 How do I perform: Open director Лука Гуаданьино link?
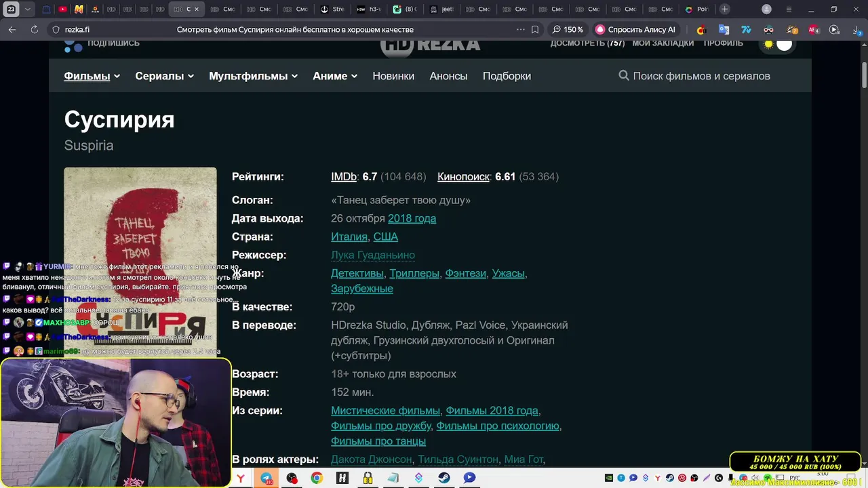(373, 256)
